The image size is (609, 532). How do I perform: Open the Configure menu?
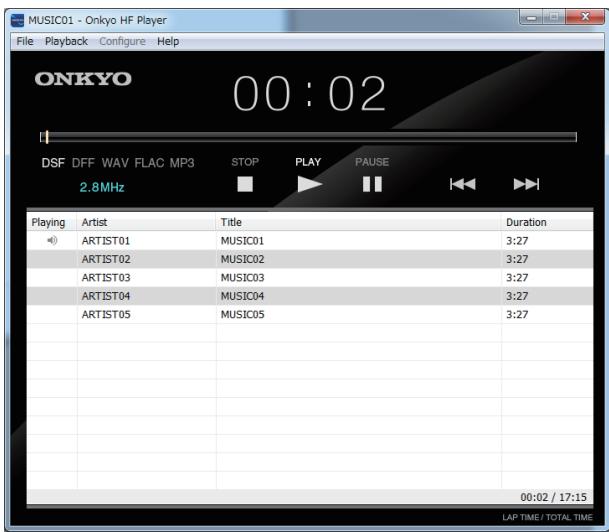[122, 41]
